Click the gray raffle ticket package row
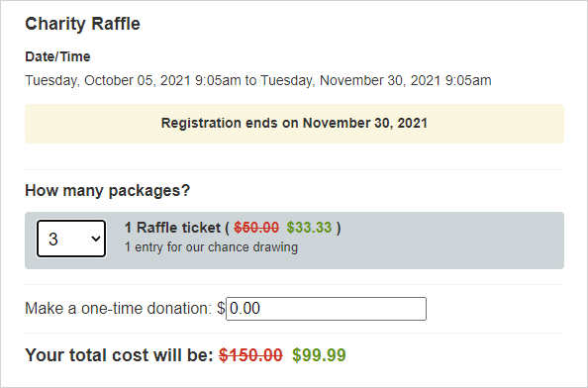This screenshot has width=588, height=388. click(x=294, y=241)
